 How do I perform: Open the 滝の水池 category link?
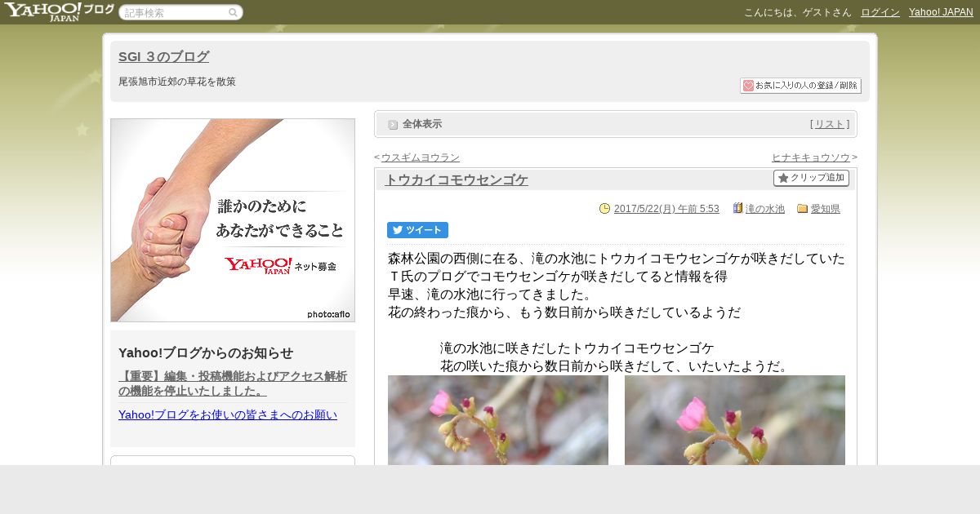click(765, 209)
